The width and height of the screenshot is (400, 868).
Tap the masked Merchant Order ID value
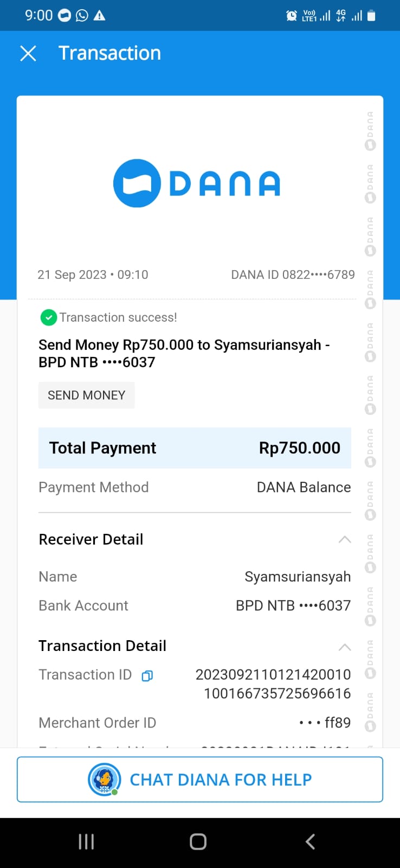click(325, 723)
